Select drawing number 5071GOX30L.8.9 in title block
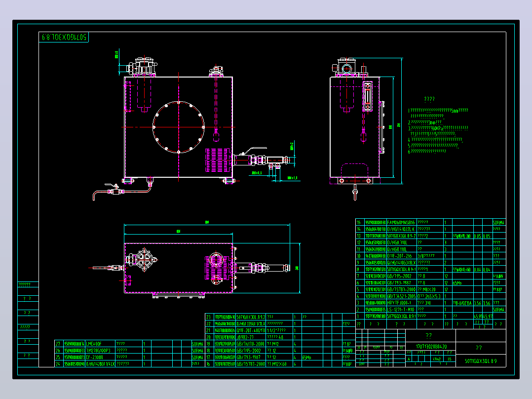The image size is (532, 399). 481,361
